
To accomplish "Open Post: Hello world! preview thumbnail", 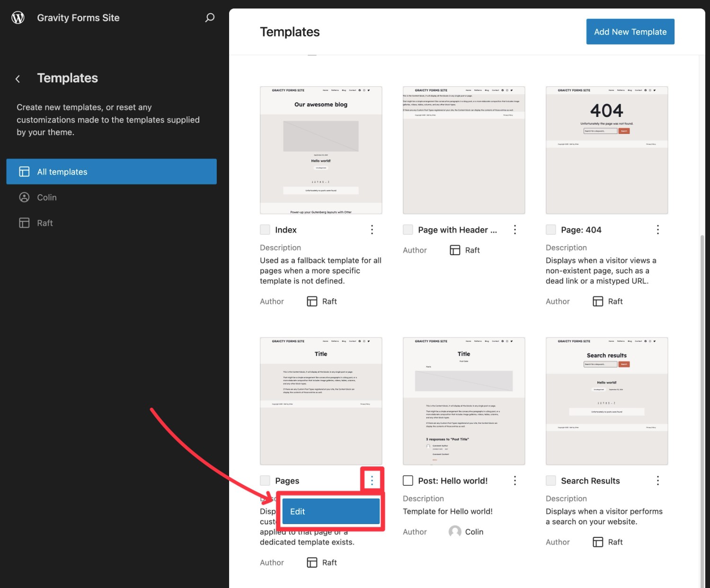I will coord(464,401).
